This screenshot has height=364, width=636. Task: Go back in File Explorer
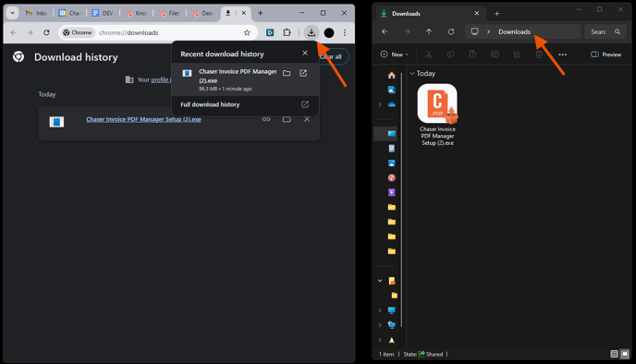coord(385,31)
